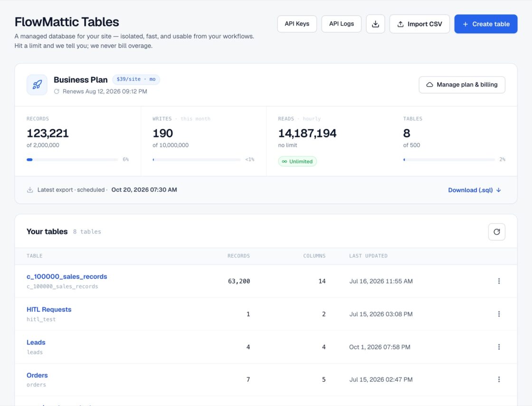Click the Download (.sql) link
532x406 pixels.
click(475, 190)
